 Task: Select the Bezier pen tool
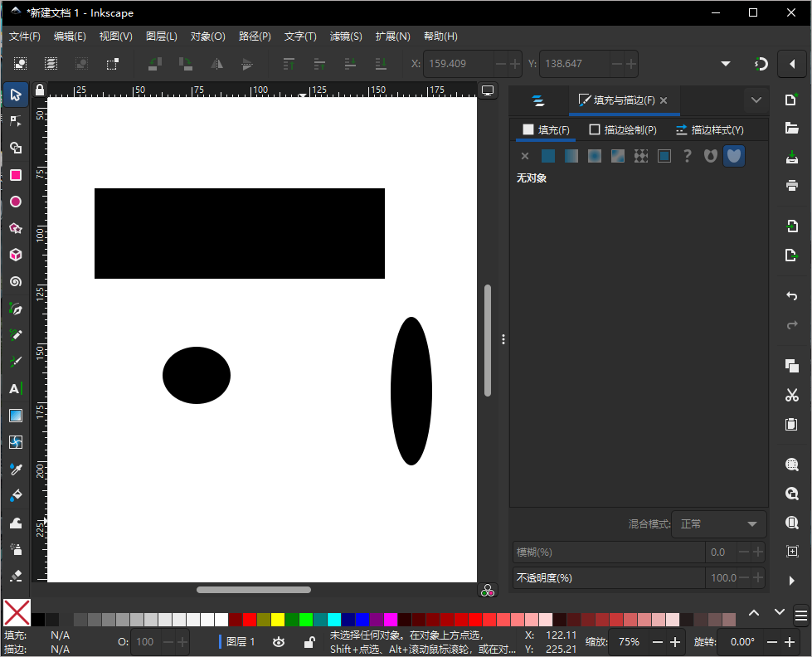click(x=15, y=309)
